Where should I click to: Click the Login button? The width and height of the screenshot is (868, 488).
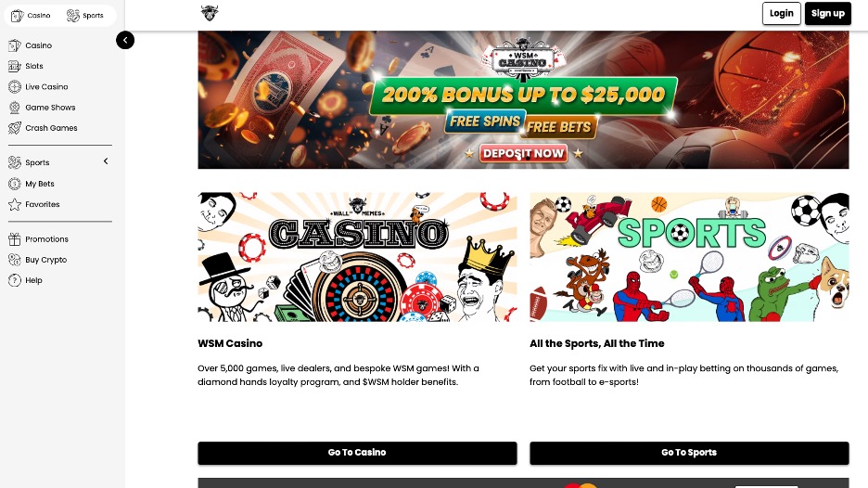[781, 13]
